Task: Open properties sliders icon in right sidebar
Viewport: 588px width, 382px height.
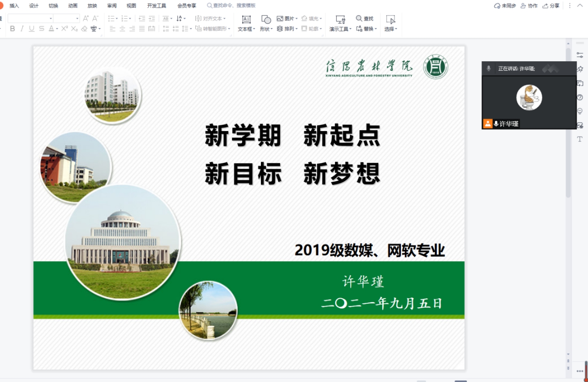Action: [580, 55]
